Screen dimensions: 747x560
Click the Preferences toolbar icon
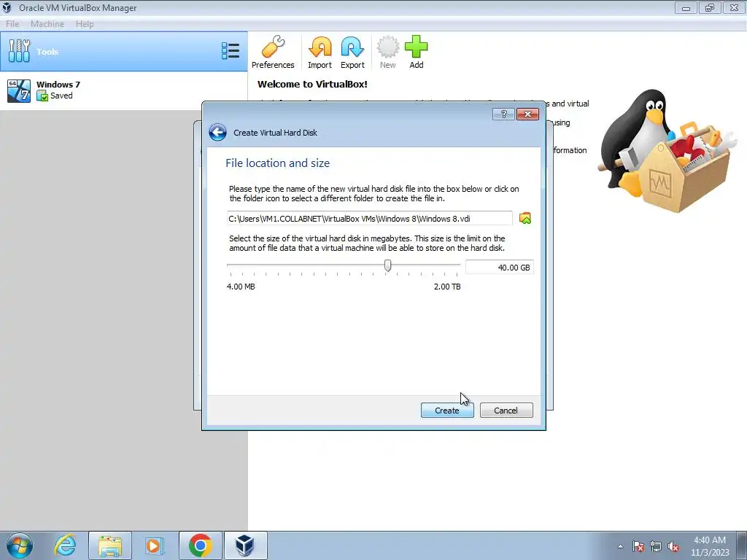(x=273, y=52)
